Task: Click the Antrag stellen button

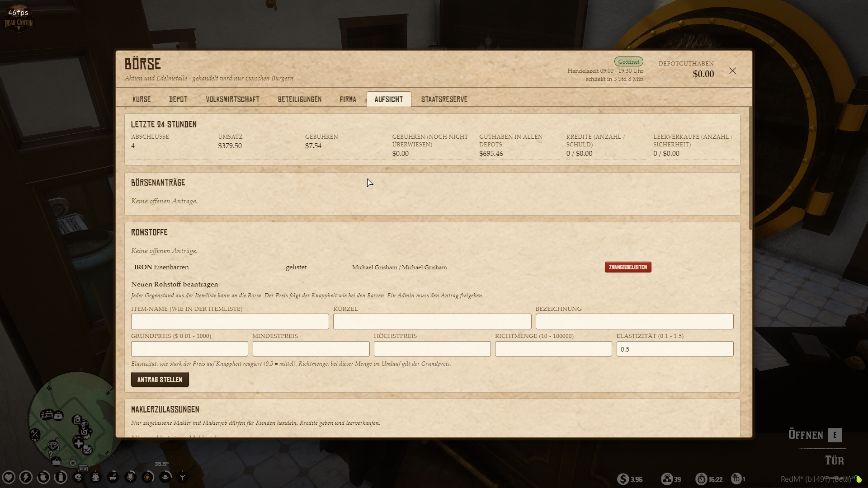Action: click(x=160, y=380)
